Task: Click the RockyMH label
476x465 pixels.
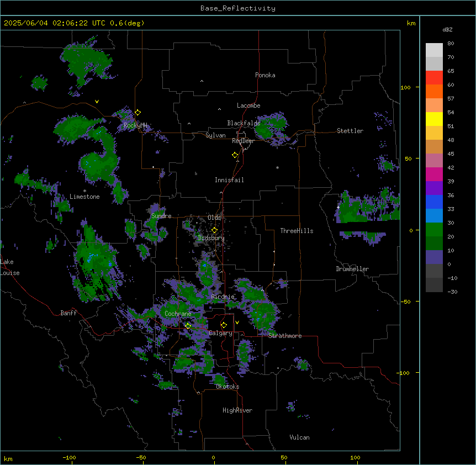Action: tap(135, 125)
